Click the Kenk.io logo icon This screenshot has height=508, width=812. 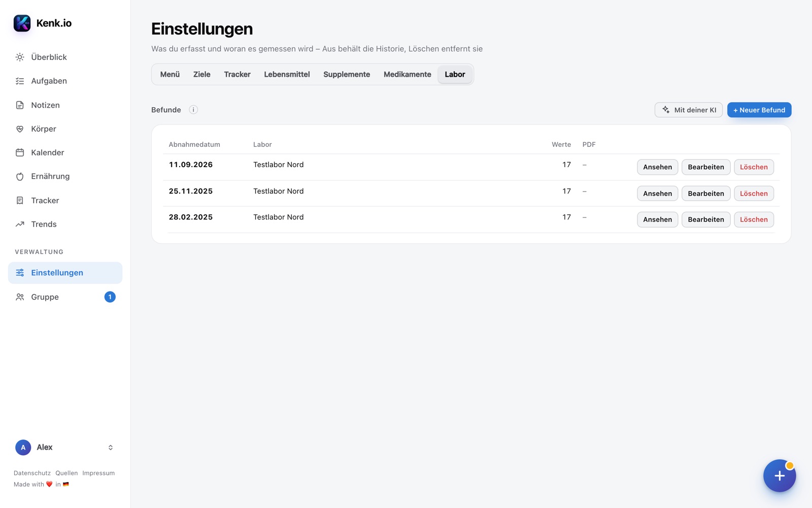click(22, 23)
